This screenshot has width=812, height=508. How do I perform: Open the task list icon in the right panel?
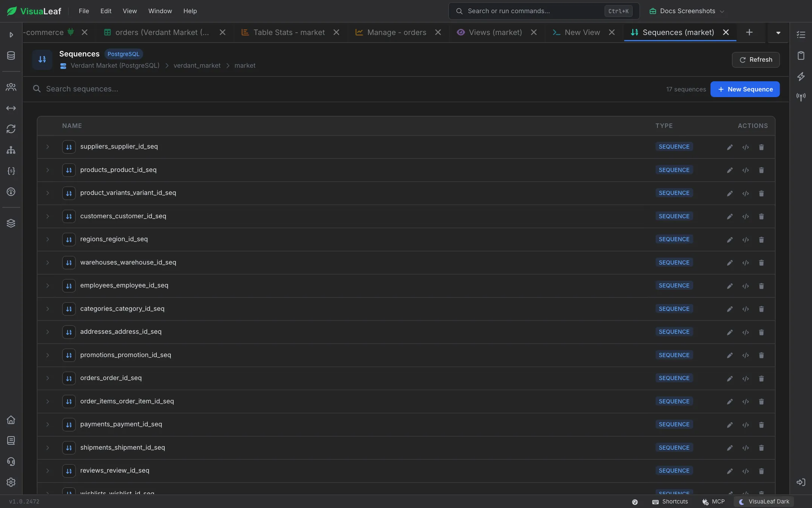click(801, 35)
